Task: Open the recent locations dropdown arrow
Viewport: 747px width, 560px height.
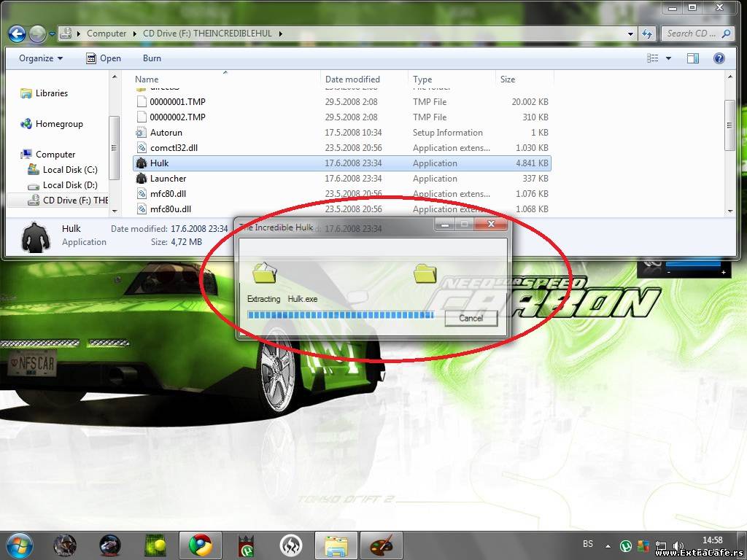Action: 52,34
